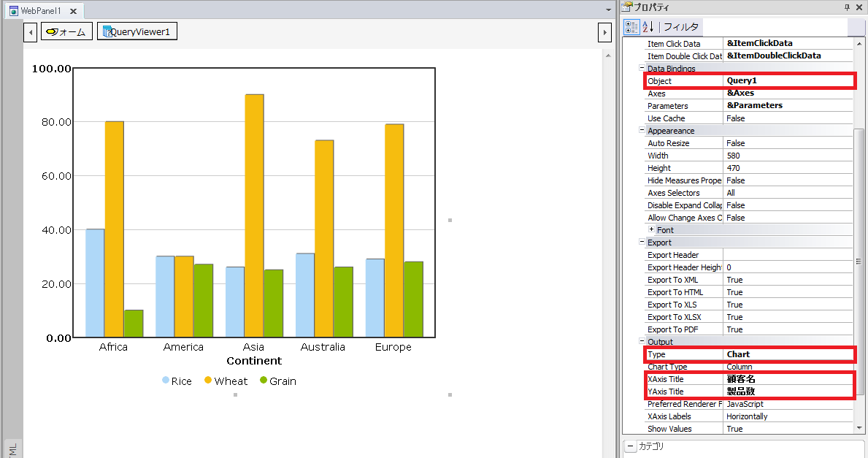Sort properties alphabetically with A-Z icon
Viewport: 868px width, 458px height.
648,27
